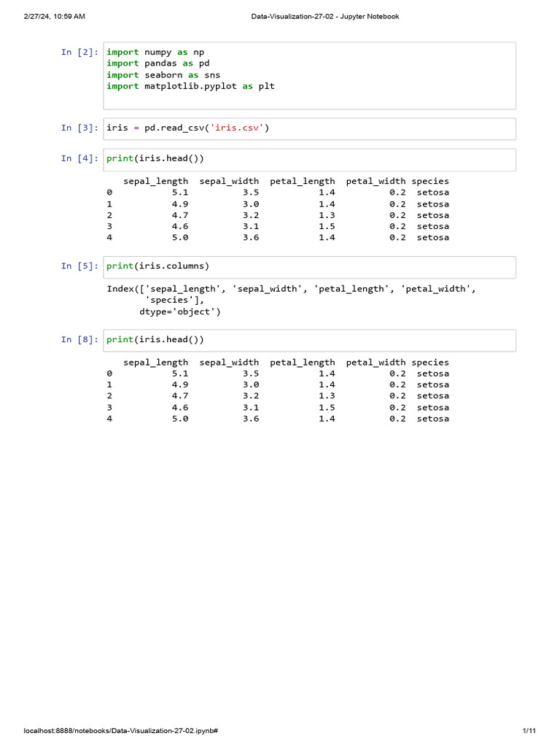The width and height of the screenshot is (560, 747).
Task: Click the 'import pandas as pd' line
Action: coord(158,63)
